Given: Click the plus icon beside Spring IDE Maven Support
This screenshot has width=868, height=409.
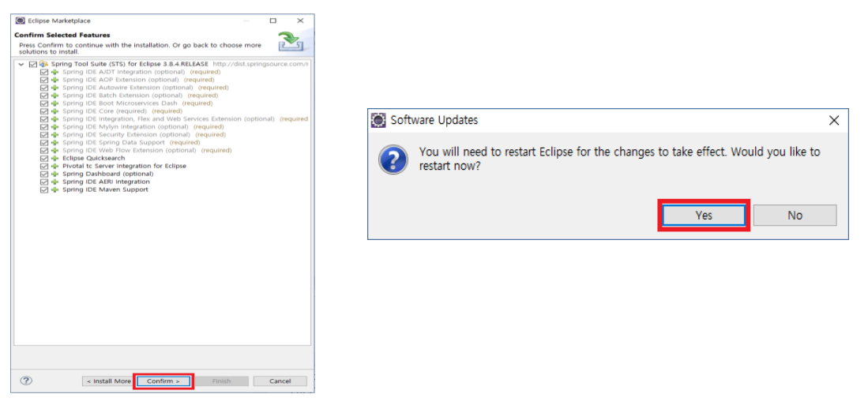Looking at the screenshot, I should tap(54, 189).
